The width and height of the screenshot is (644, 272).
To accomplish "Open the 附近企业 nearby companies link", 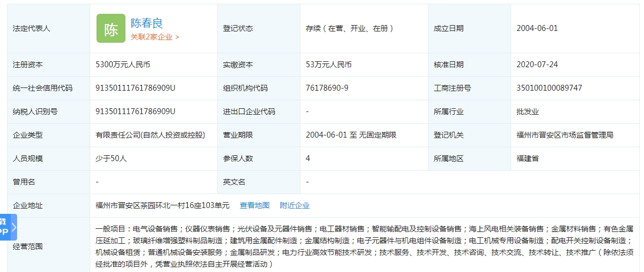I will coord(295,205).
